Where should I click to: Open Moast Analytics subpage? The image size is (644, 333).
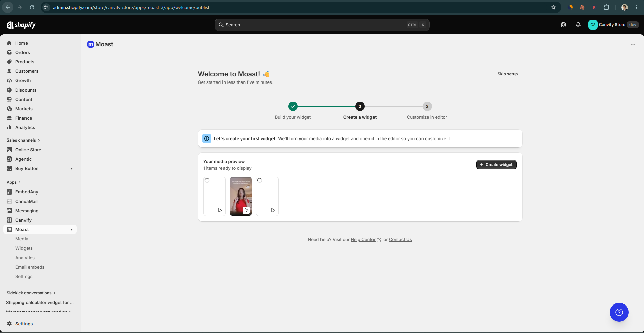point(25,258)
